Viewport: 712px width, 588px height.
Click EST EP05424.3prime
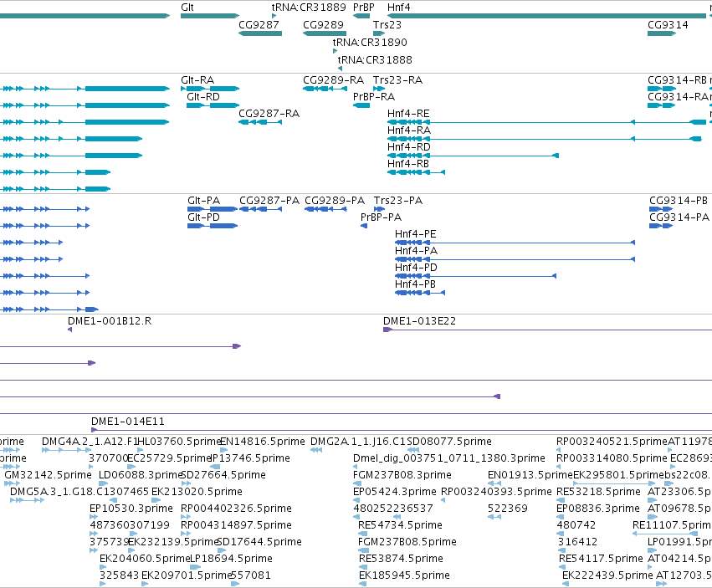pyautogui.click(x=395, y=492)
